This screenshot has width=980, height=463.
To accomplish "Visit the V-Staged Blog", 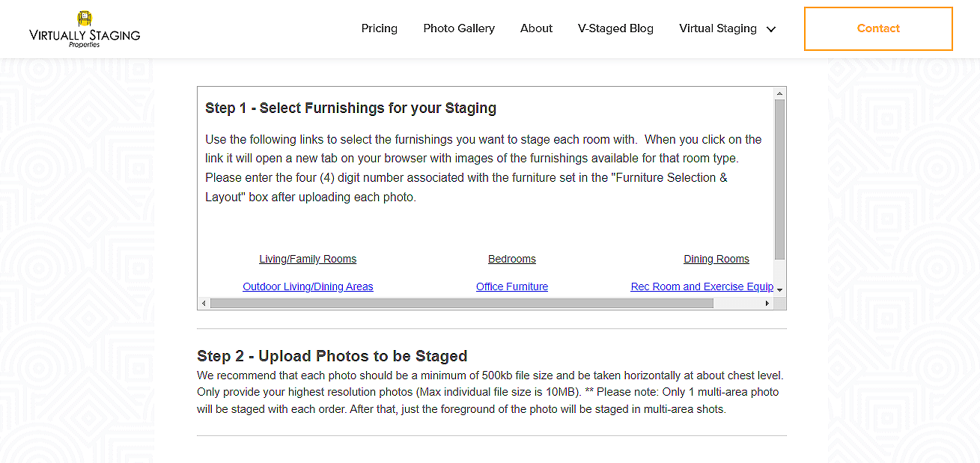I will (x=615, y=28).
